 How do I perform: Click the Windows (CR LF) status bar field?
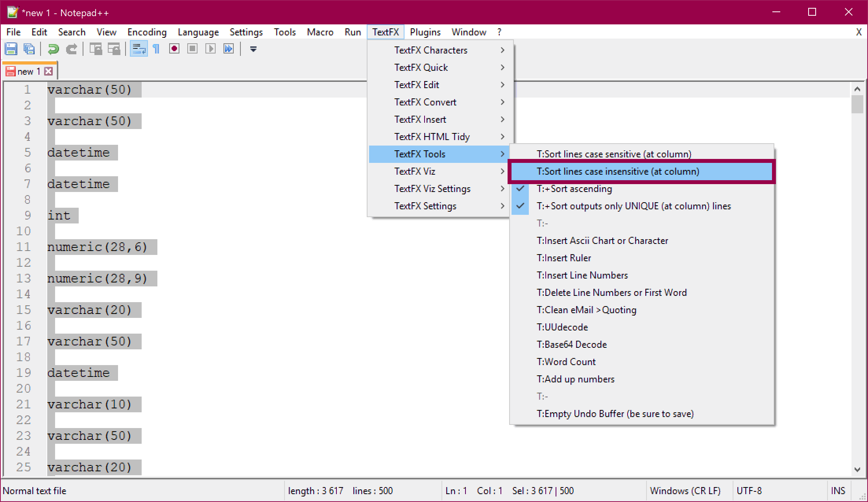(x=685, y=491)
